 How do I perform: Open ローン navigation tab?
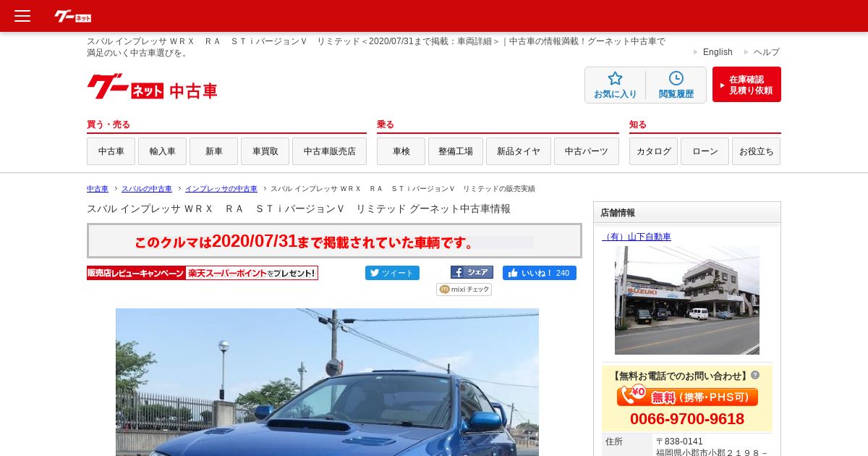click(705, 151)
